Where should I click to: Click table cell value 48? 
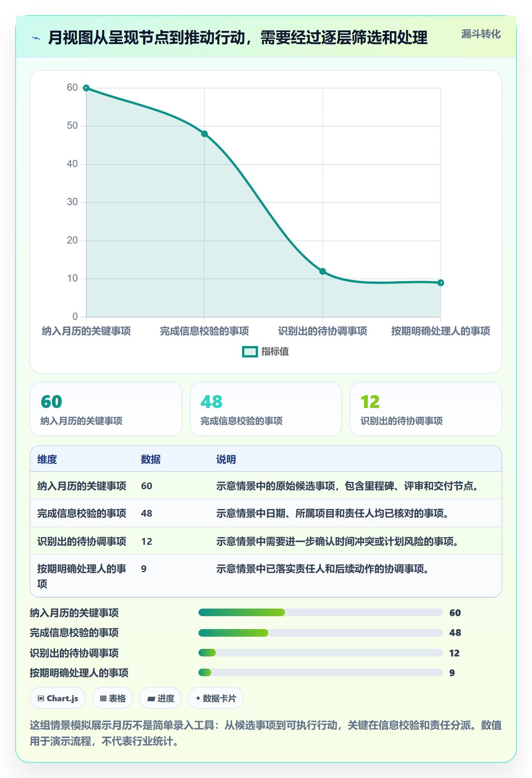[x=147, y=513]
